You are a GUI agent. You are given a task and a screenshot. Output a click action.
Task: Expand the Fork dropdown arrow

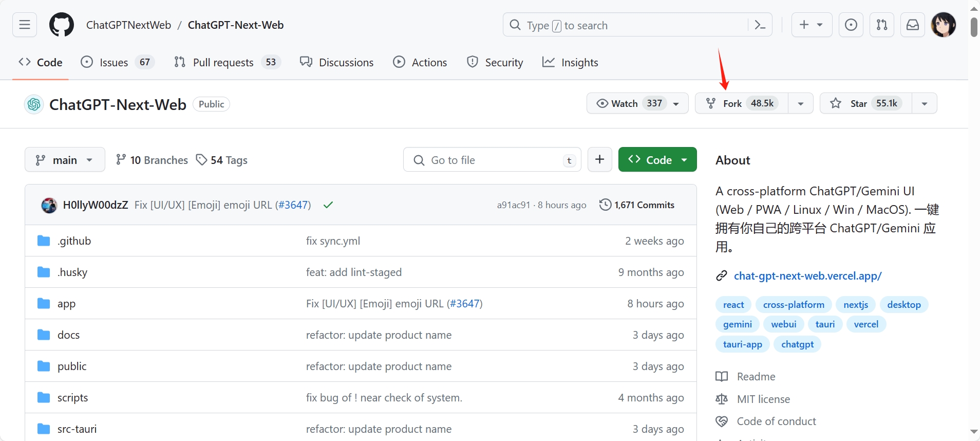point(801,103)
